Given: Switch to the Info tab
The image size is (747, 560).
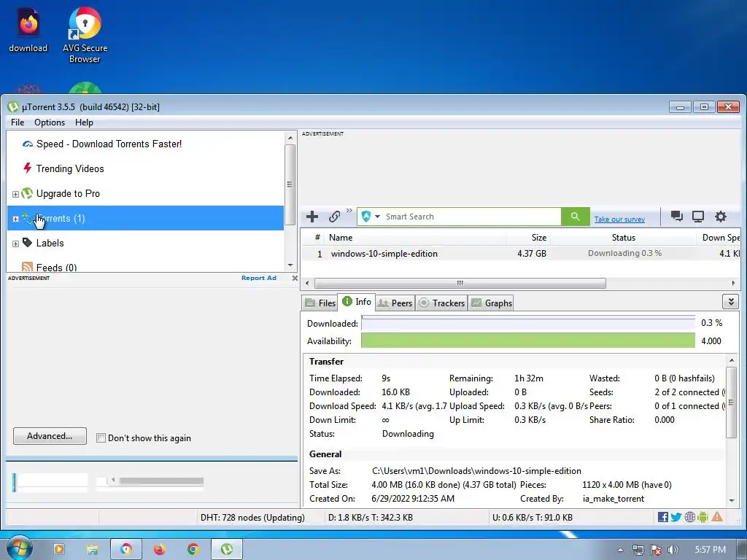Looking at the screenshot, I should 356,302.
